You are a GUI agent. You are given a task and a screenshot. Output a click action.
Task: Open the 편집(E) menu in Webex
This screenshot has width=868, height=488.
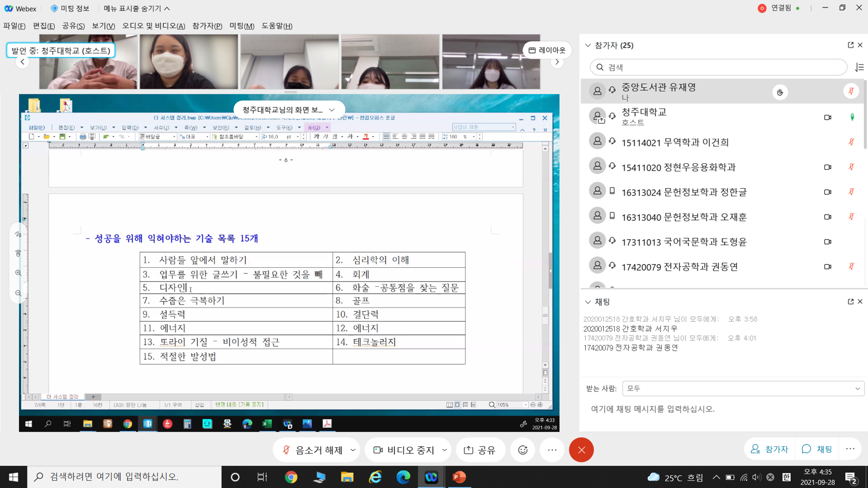coord(44,26)
